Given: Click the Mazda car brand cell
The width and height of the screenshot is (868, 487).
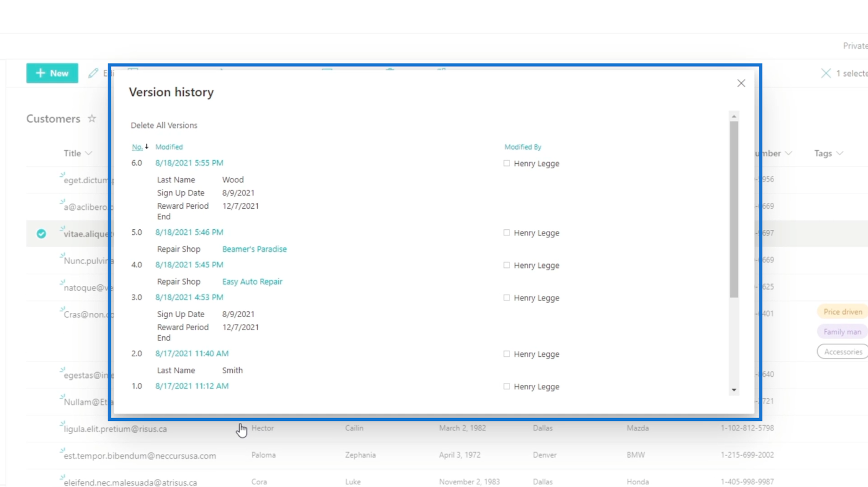Looking at the screenshot, I should pyautogui.click(x=637, y=428).
